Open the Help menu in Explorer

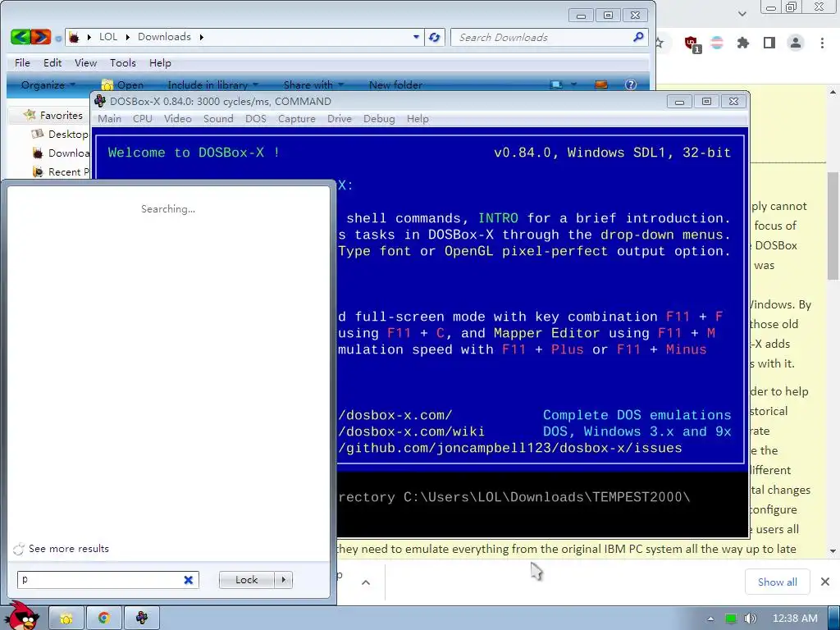160,62
